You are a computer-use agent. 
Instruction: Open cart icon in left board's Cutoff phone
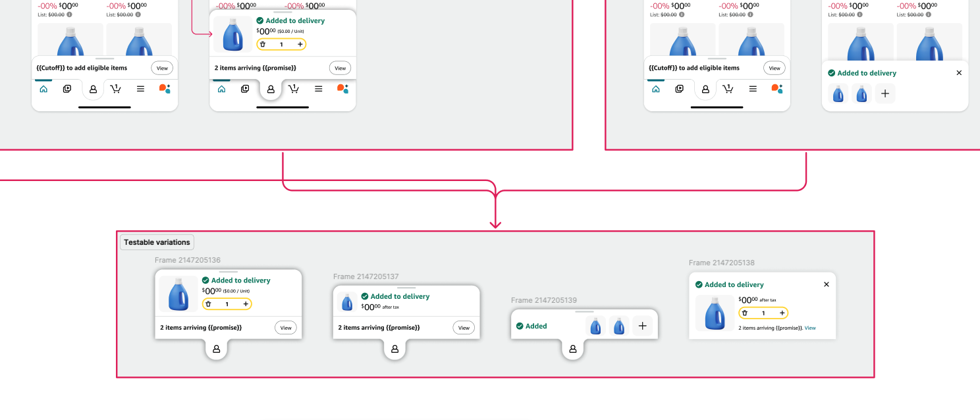click(116, 89)
